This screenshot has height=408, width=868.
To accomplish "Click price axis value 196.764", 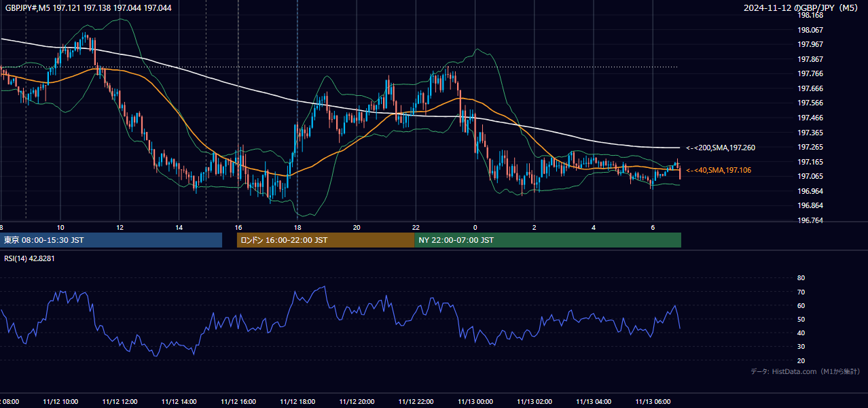I will (x=810, y=220).
